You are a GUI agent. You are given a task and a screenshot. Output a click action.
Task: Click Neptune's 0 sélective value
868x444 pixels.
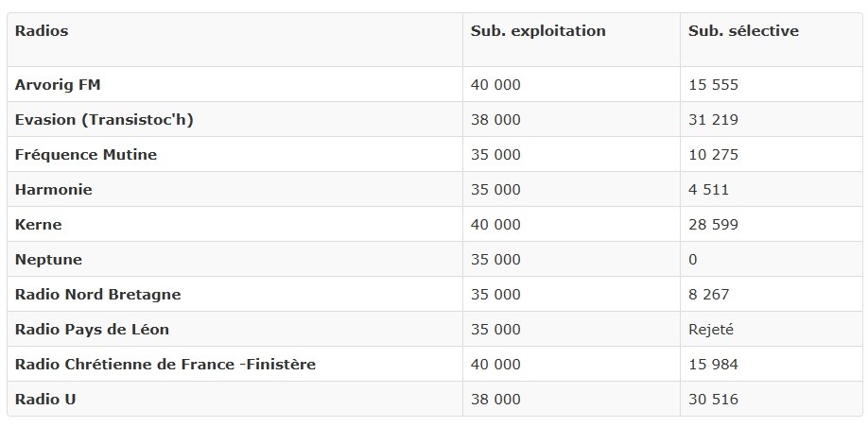[x=693, y=260]
